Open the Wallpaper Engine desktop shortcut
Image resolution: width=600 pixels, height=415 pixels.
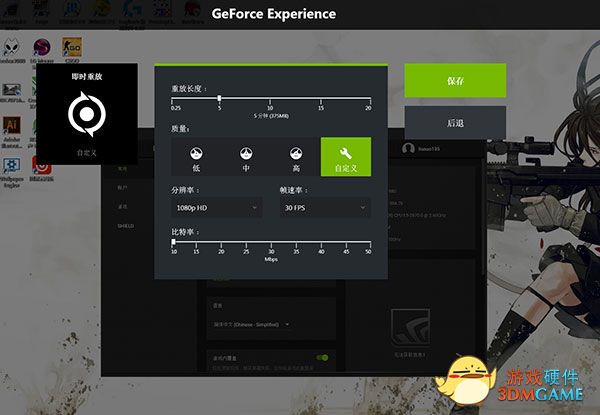click(11, 172)
